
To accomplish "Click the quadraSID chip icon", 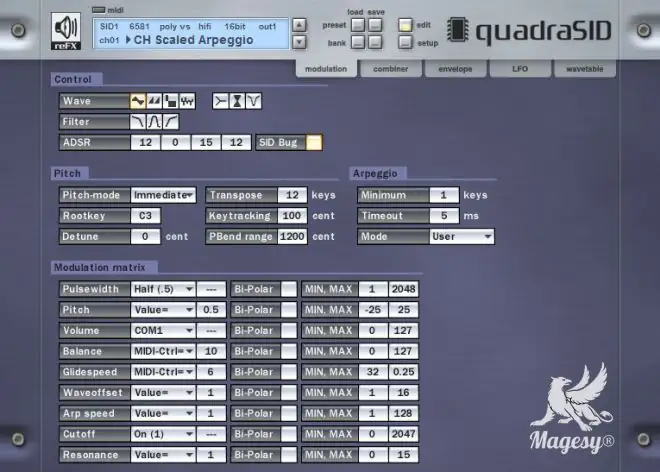I will [x=458, y=29].
